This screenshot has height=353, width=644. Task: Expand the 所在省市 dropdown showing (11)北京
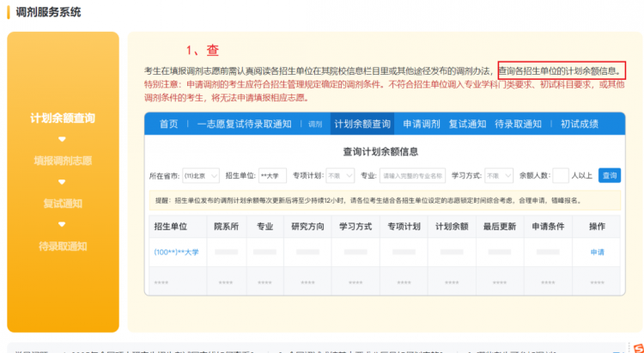[201, 176]
